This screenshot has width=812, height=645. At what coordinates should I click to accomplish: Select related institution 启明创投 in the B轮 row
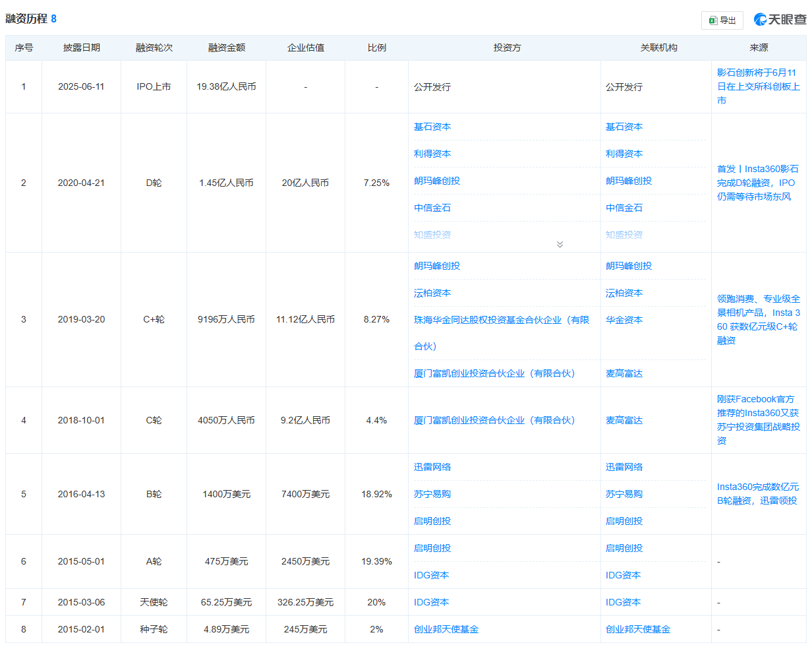coord(624,521)
